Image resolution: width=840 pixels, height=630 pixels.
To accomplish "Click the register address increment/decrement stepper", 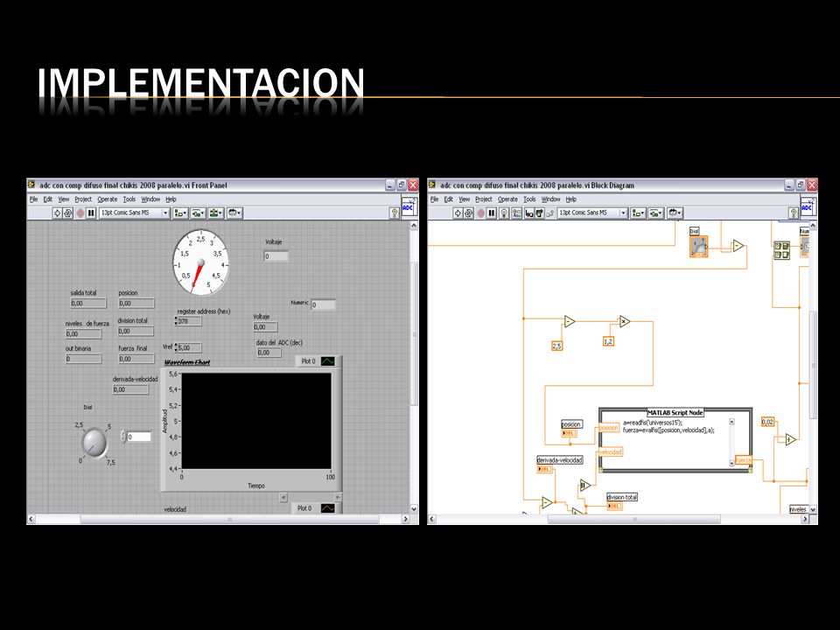I will pyautogui.click(x=176, y=321).
